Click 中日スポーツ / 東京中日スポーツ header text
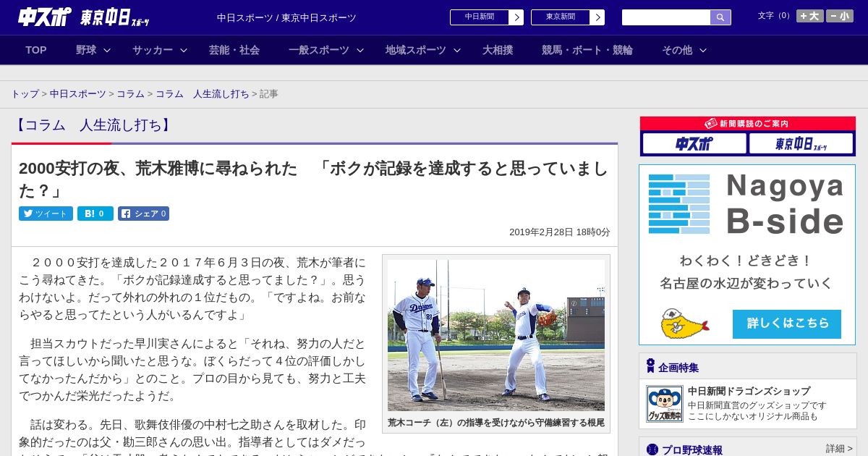This screenshot has width=868, height=456. pyautogui.click(x=286, y=18)
